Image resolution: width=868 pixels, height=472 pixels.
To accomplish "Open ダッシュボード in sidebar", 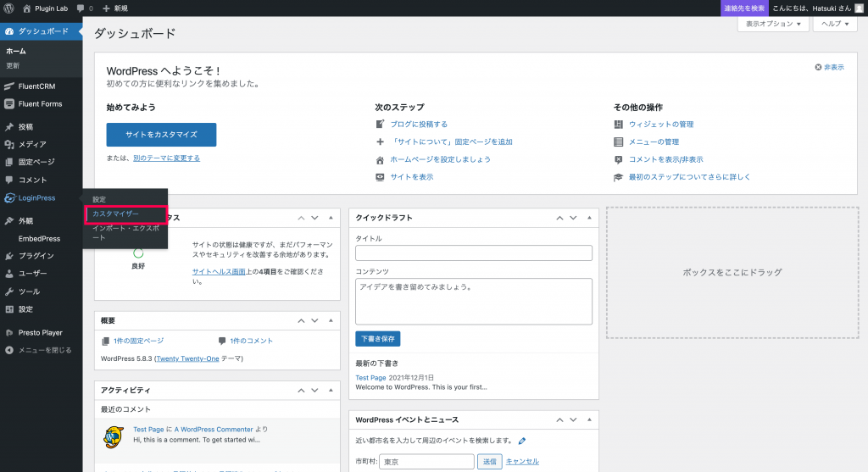I will [42, 31].
